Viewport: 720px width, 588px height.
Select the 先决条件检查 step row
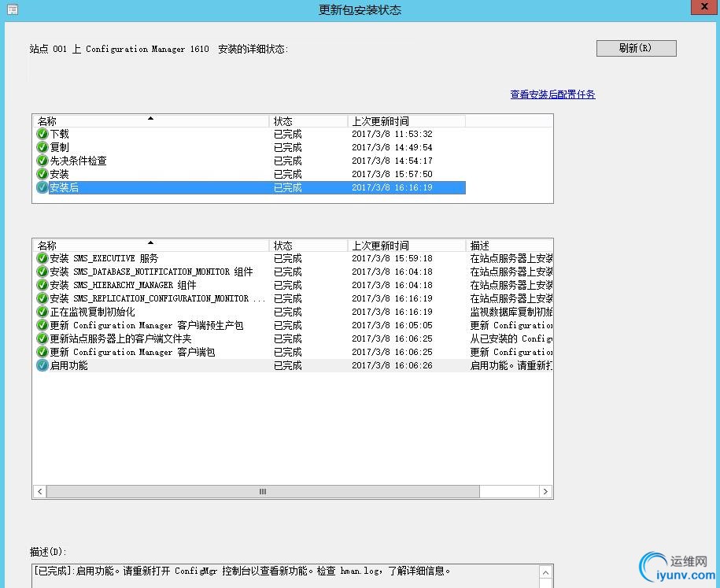point(250,161)
